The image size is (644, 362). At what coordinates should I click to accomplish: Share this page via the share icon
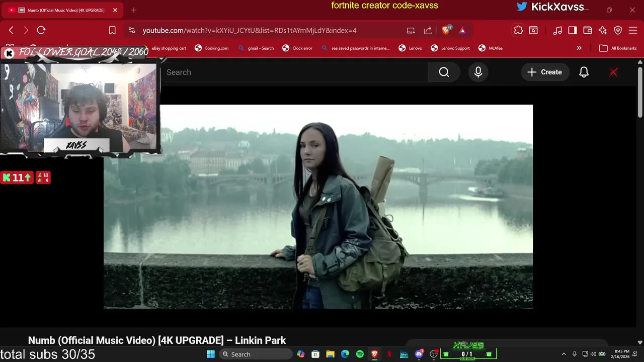coord(428,30)
